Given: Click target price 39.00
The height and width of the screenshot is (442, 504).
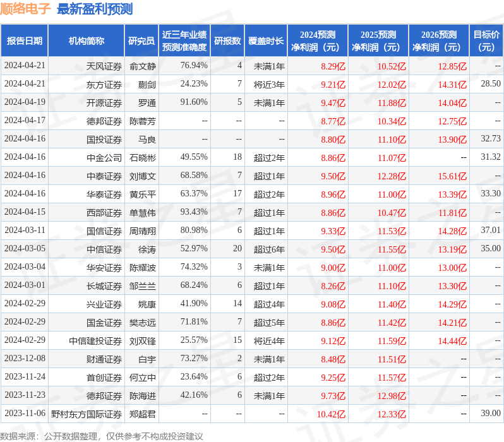Looking at the screenshot, I should point(491,414).
